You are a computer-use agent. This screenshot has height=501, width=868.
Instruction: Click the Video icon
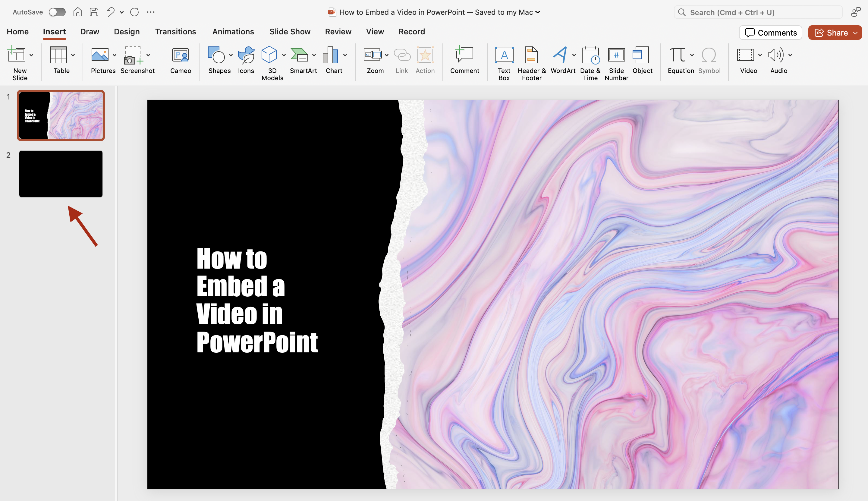(746, 55)
